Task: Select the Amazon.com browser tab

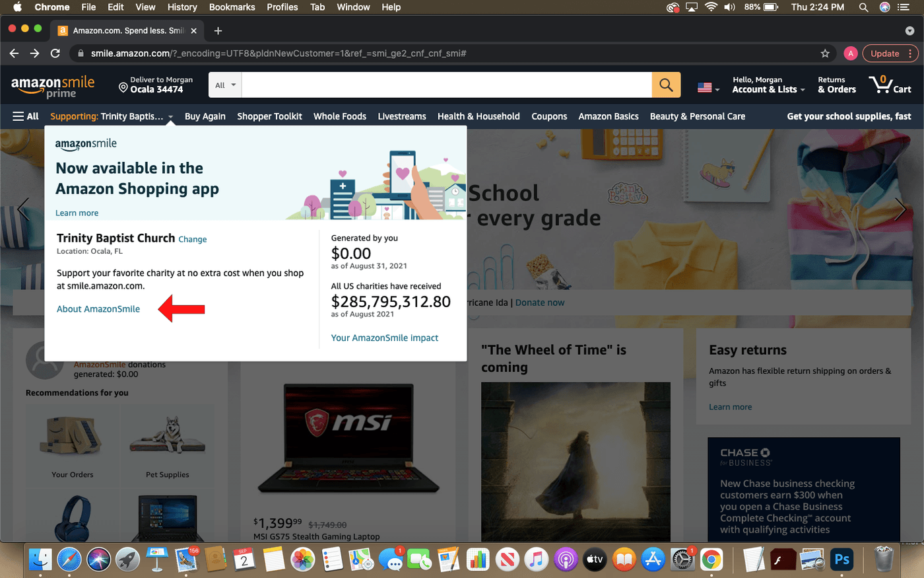Action: coord(128,30)
